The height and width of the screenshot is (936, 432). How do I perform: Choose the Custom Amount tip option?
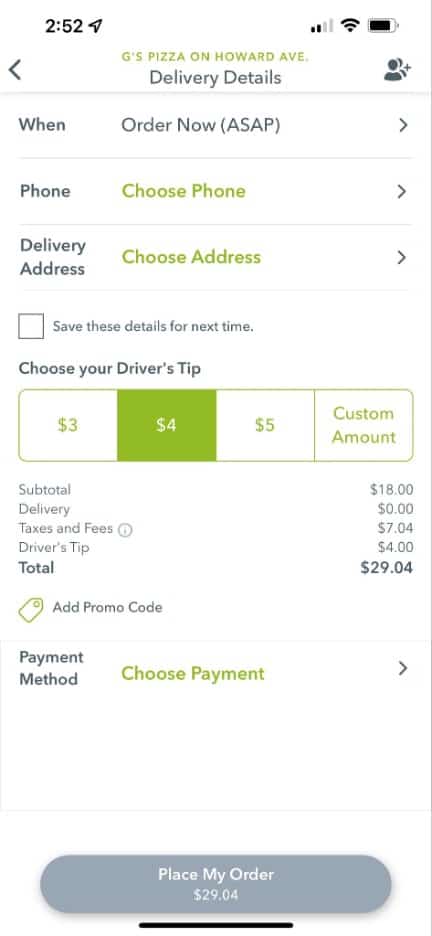tap(363, 425)
